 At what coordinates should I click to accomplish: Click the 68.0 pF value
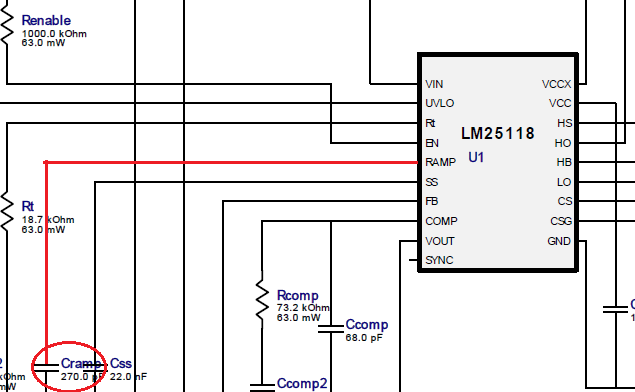point(364,337)
